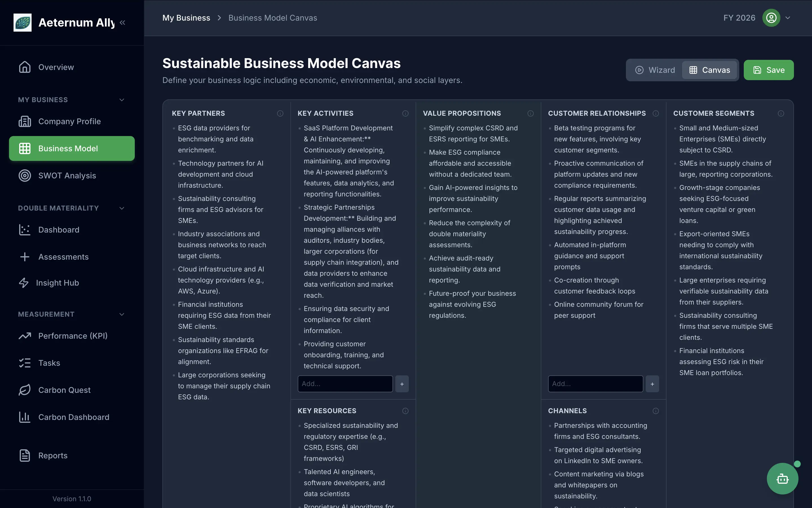Collapse the MY BUSINESS section chevron
The height and width of the screenshot is (508, 812).
pyautogui.click(x=122, y=100)
